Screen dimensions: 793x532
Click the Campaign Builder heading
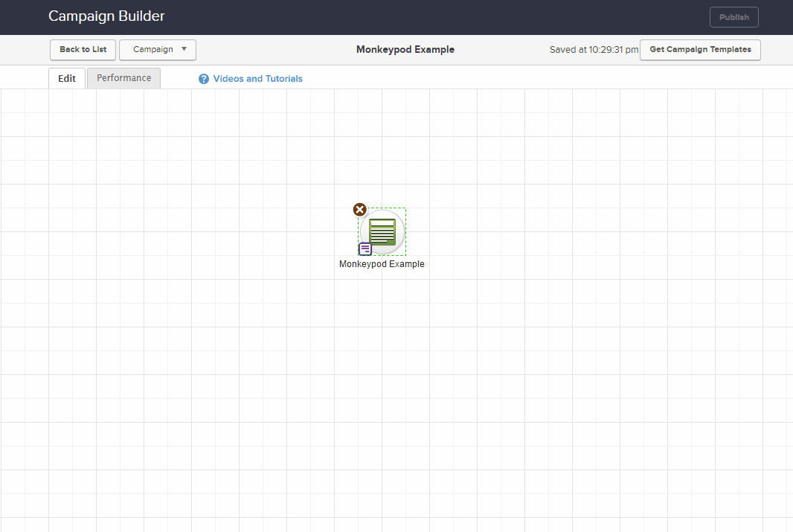106,16
